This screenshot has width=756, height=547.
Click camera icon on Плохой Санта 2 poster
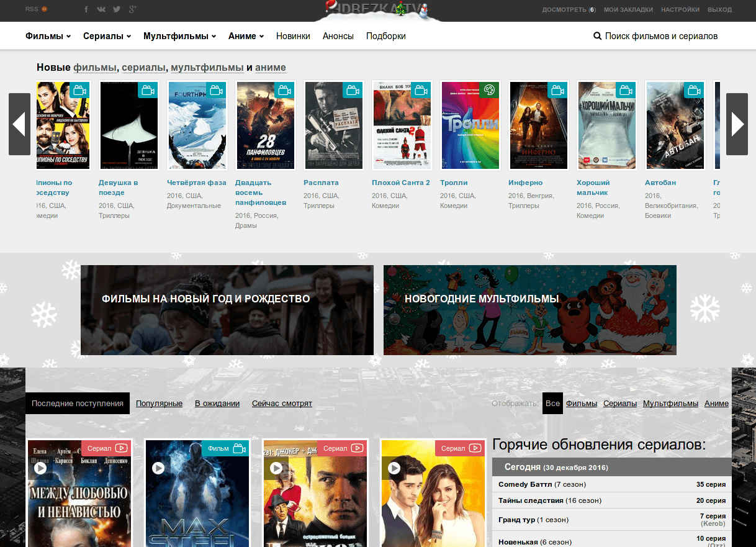click(x=420, y=91)
